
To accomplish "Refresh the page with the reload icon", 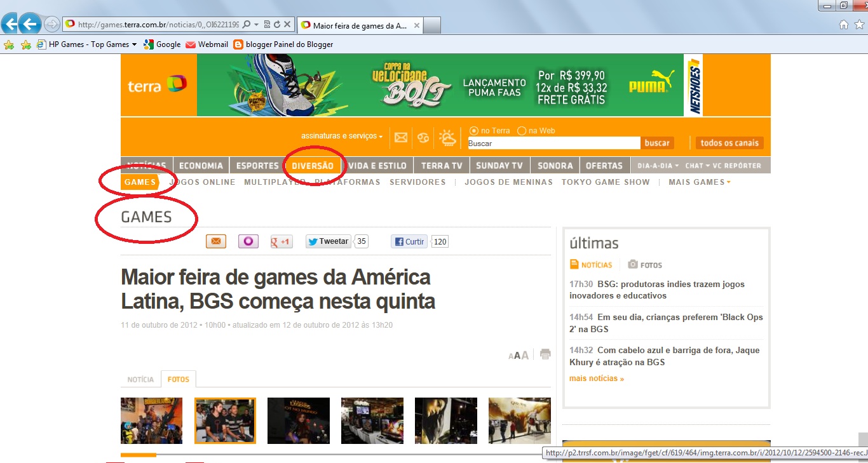I will [x=277, y=25].
